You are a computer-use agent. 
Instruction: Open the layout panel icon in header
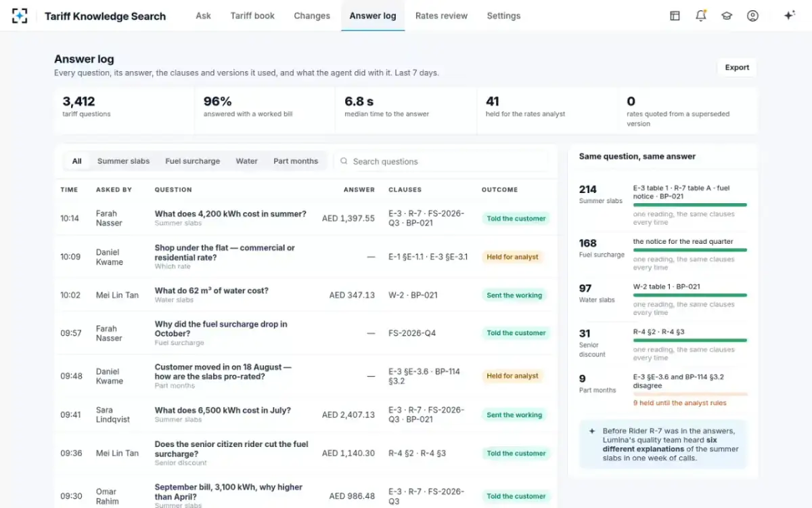675,16
